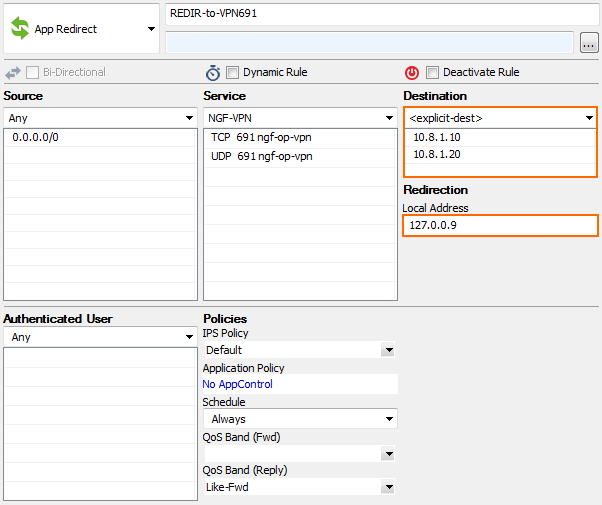602x505 pixels.
Task: Click the Bi-Directional arrows icon
Action: coord(13,73)
